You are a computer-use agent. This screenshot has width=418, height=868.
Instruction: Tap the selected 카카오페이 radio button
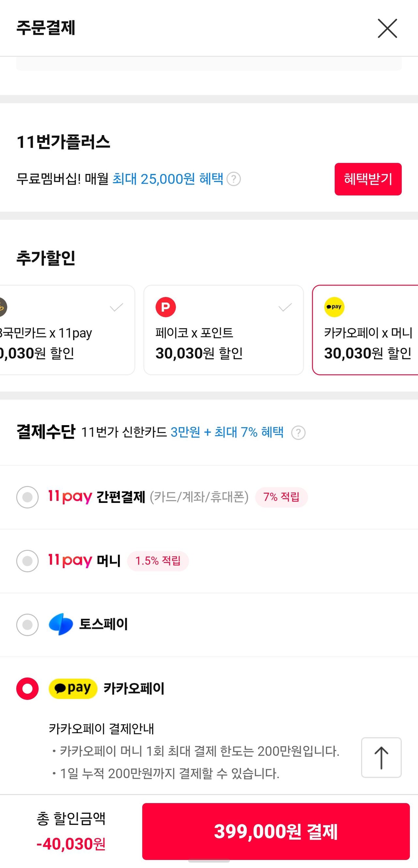click(x=27, y=689)
